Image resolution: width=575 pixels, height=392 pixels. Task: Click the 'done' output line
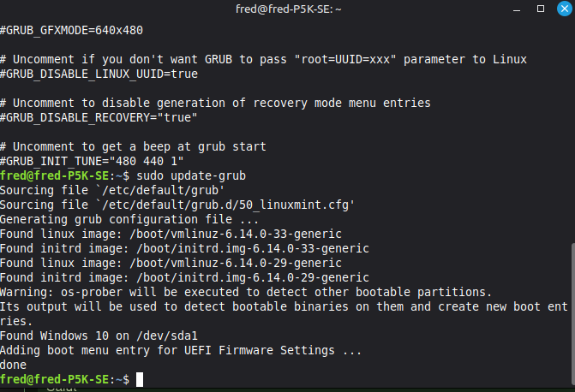[15, 365]
